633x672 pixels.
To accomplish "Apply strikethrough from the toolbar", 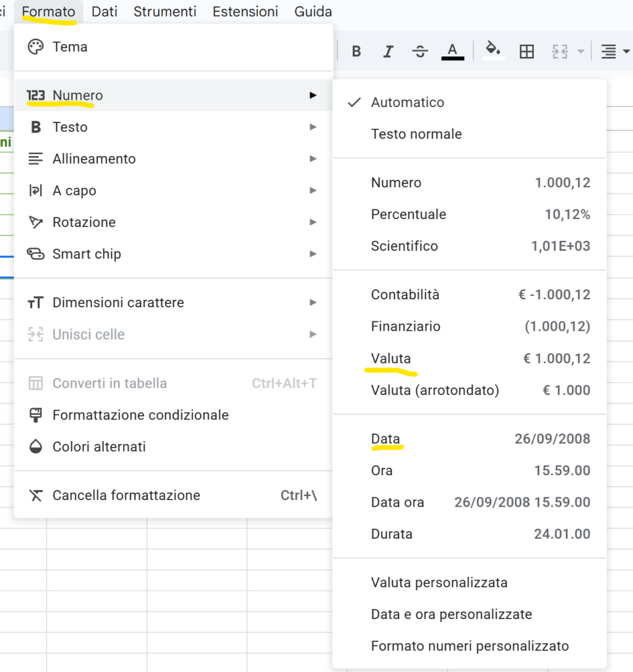I will 420,52.
